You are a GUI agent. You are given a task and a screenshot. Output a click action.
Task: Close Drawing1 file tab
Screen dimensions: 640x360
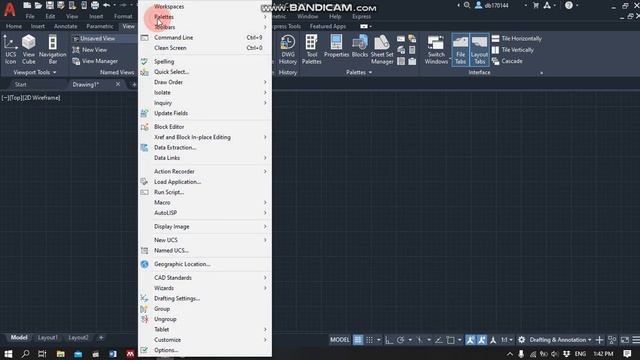(118, 84)
